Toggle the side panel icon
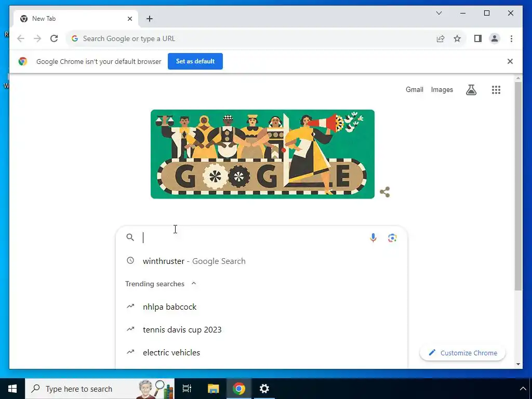 pyautogui.click(x=478, y=38)
